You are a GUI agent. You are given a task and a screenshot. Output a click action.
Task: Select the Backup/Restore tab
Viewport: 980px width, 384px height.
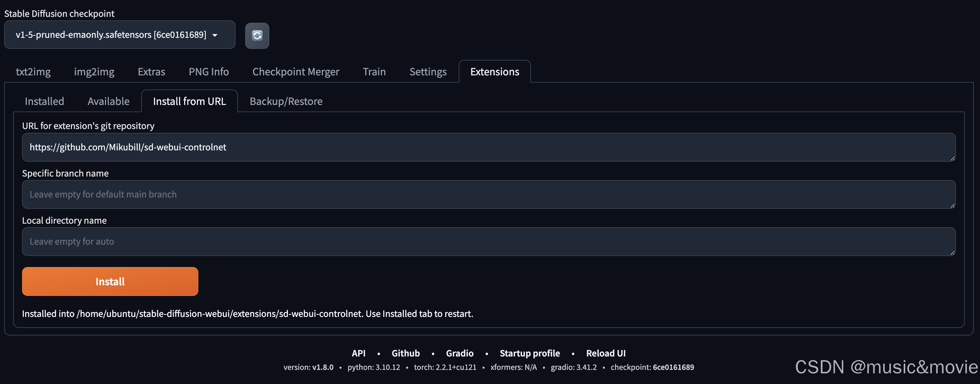pyautogui.click(x=286, y=101)
